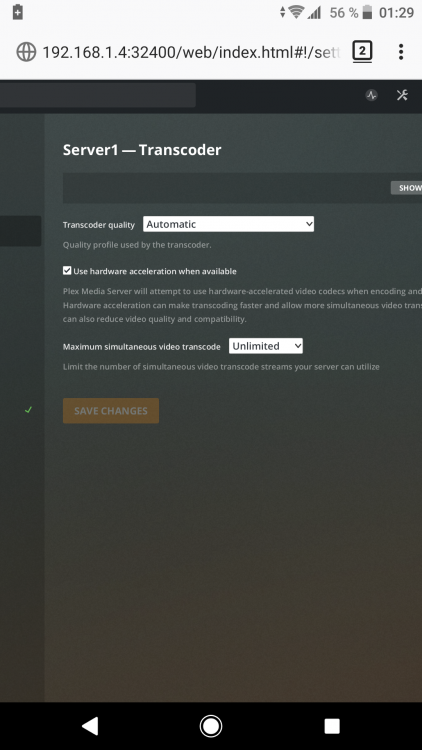Open the Transcoder quality Automatic dropdown
The height and width of the screenshot is (750, 422).
pyautogui.click(x=228, y=224)
